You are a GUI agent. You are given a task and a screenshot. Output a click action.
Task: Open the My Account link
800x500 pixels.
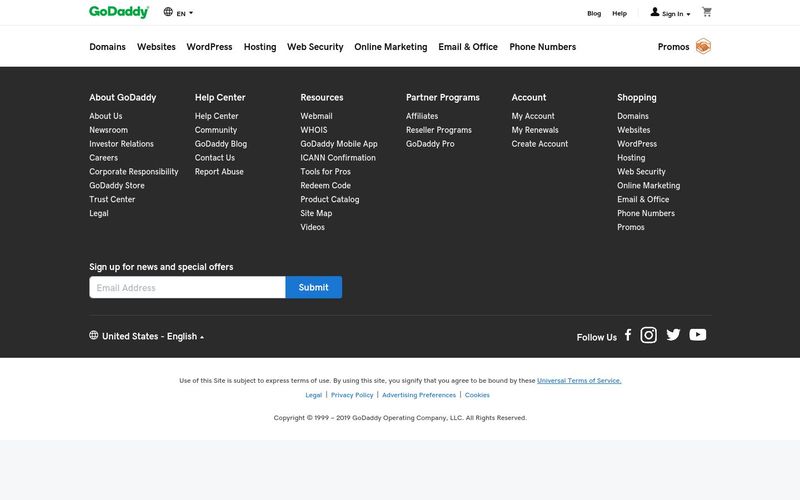pos(533,116)
